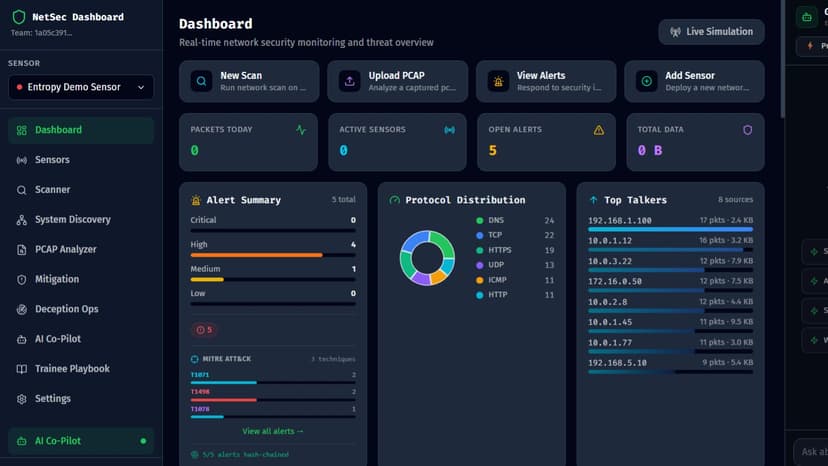Click the New Scan magnifier icon

click(x=201, y=81)
